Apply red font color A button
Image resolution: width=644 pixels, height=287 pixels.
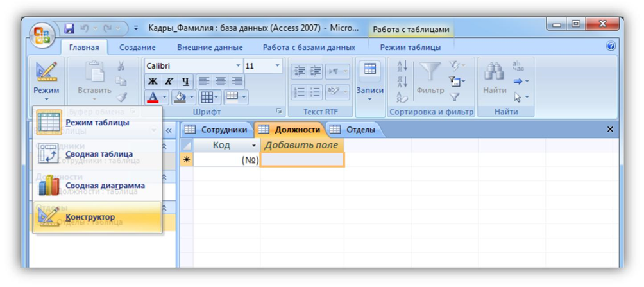pyautogui.click(x=153, y=97)
